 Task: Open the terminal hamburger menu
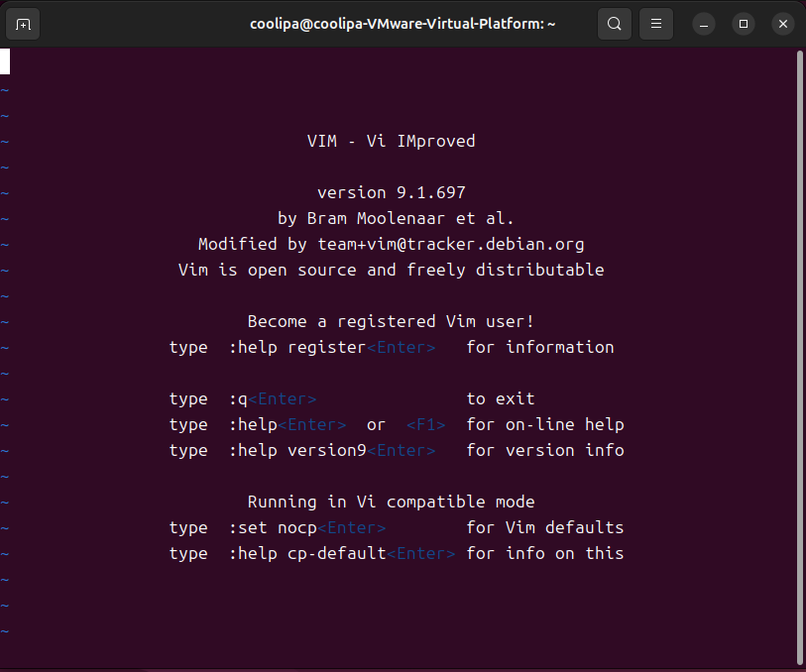656,24
